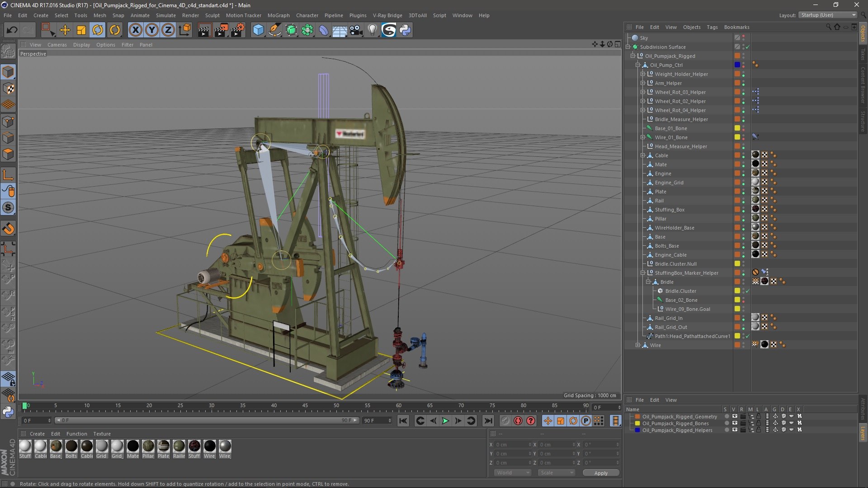Image resolution: width=868 pixels, height=488 pixels.
Task: Add a light object
Action: (373, 30)
